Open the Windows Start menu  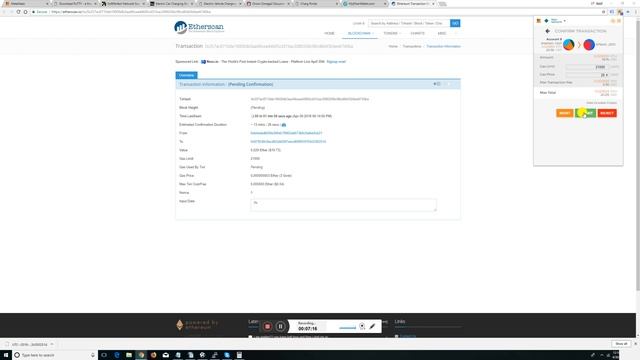tap(6, 355)
